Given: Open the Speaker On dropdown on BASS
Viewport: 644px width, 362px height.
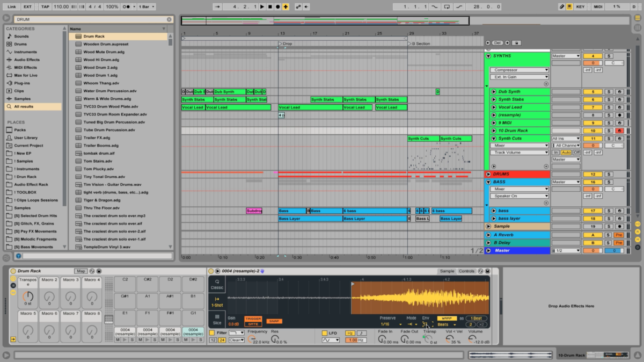Looking at the screenshot, I should [519, 196].
